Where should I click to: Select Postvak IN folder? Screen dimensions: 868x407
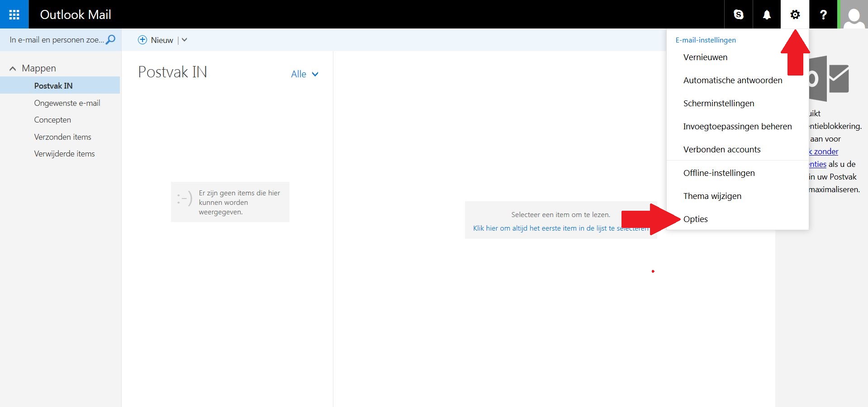click(x=60, y=85)
